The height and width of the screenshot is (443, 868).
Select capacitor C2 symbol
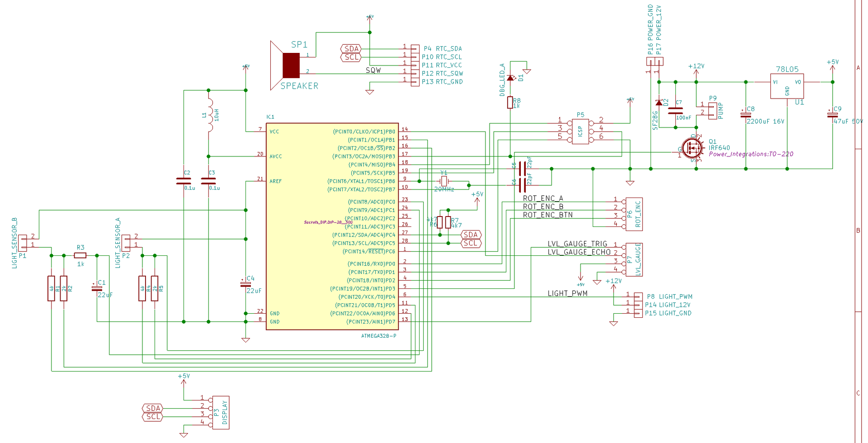tap(184, 181)
